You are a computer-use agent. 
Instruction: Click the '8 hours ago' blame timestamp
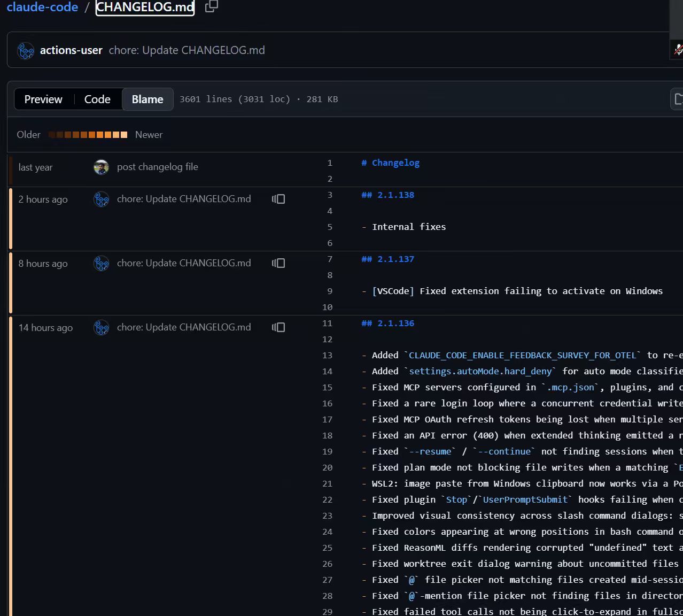pyautogui.click(x=43, y=264)
